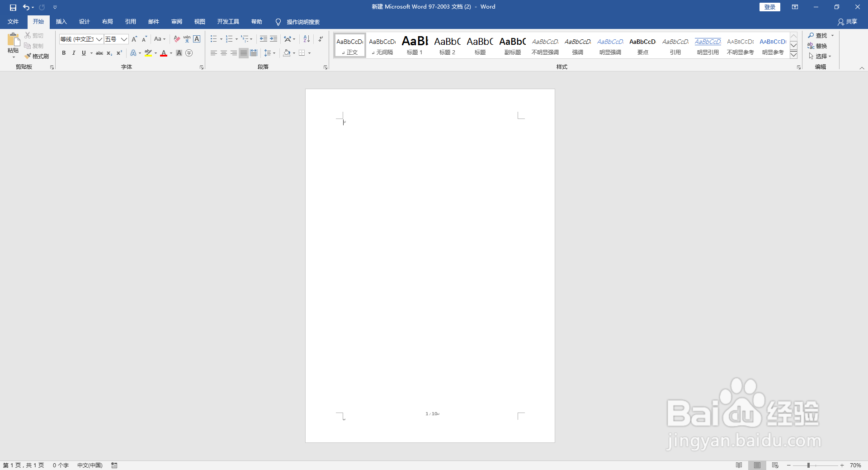Switch to the 插入 ribbon tab

(x=61, y=21)
